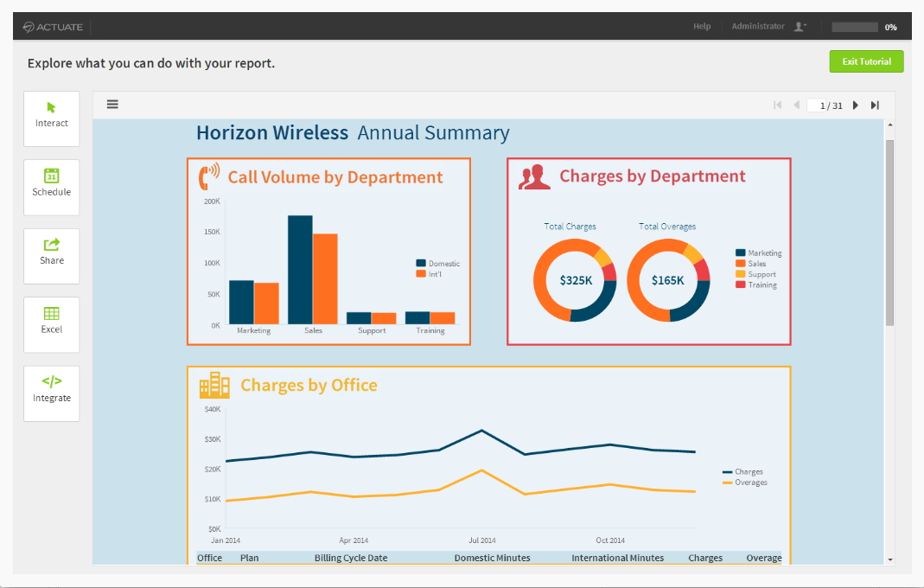Click the Administrator user avatar icon
This screenshot has width=924, height=588.
(x=800, y=27)
